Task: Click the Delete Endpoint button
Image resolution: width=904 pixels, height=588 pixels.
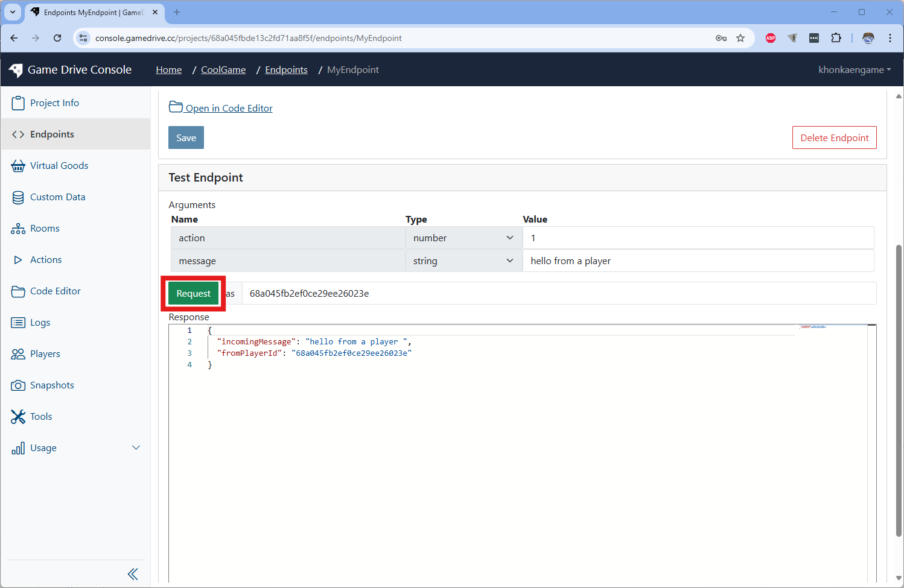Action: pos(834,138)
